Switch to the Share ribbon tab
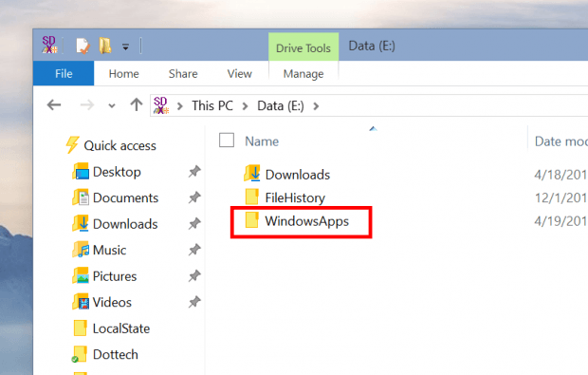Image resolution: width=588 pixels, height=375 pixels. pyautogui.click(x=183, y=73)
